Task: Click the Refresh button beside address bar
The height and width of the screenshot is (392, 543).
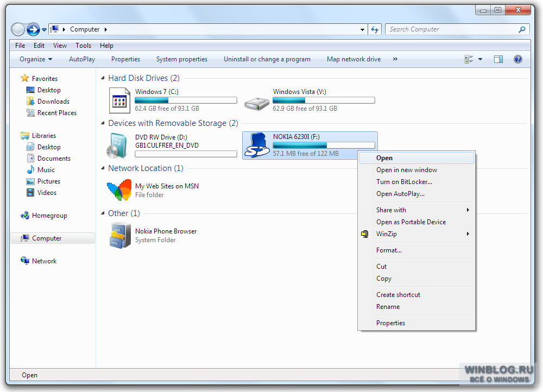Action: pyautogui.click(x=375, y=29)
